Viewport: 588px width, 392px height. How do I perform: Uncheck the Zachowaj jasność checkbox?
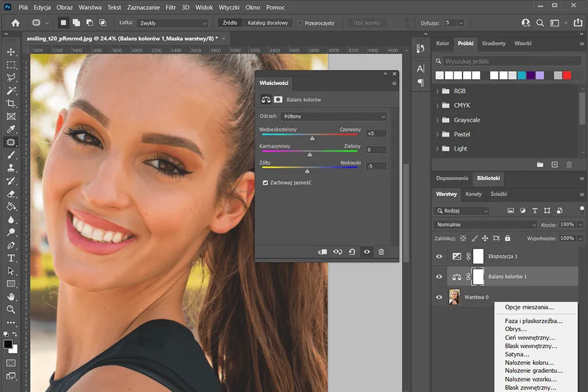pos(265,182)
